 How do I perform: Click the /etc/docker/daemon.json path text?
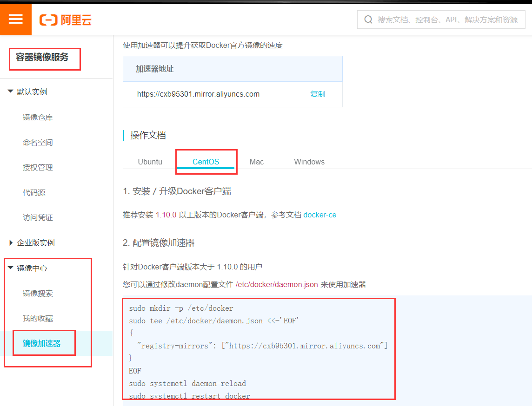click(277, 285)
